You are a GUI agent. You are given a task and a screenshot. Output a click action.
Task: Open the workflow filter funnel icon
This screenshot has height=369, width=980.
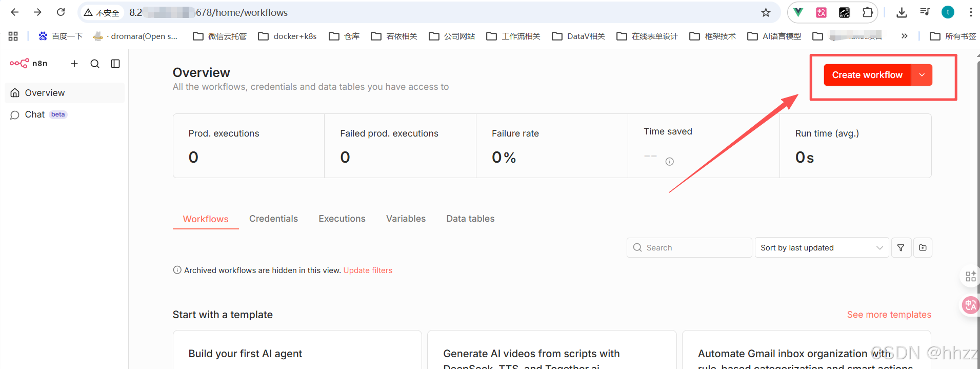click(x=901, y=248)
